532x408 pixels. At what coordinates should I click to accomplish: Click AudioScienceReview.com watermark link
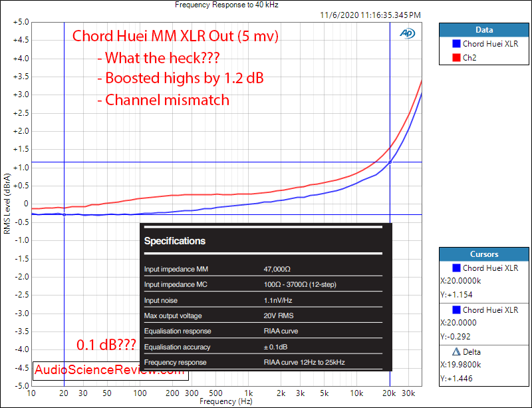click(109, 369)
